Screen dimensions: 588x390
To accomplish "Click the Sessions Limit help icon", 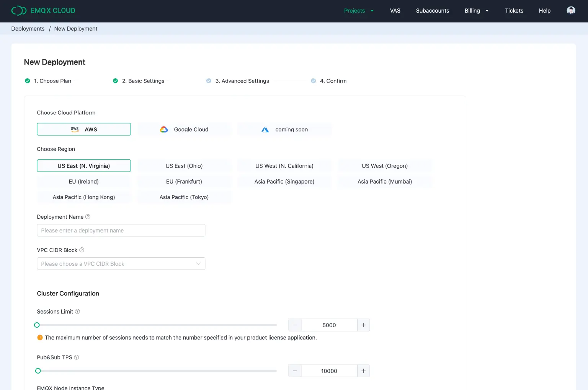I will click(78, 311).
